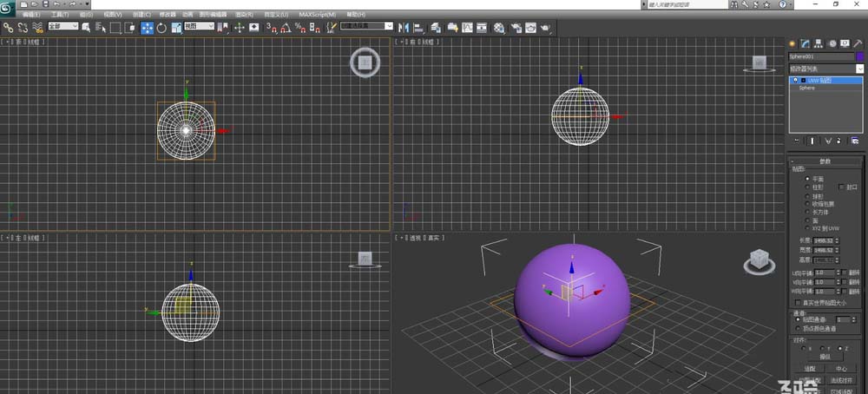Click the 长度 spinner arrows

pos(837,241)
